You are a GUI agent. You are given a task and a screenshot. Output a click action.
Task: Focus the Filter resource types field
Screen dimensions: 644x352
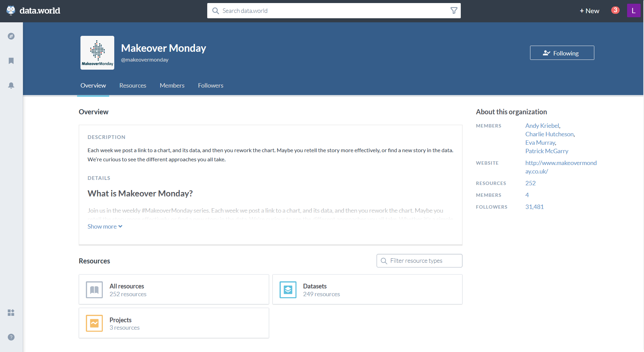pyautogui.click(x=419, y=261)
